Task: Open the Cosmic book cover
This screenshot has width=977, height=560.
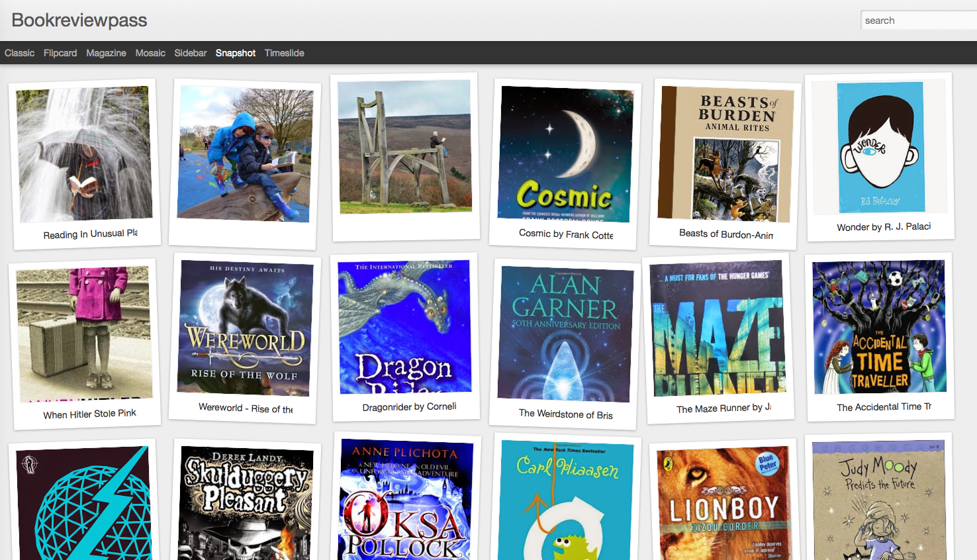Action: (x=565, y=154)
